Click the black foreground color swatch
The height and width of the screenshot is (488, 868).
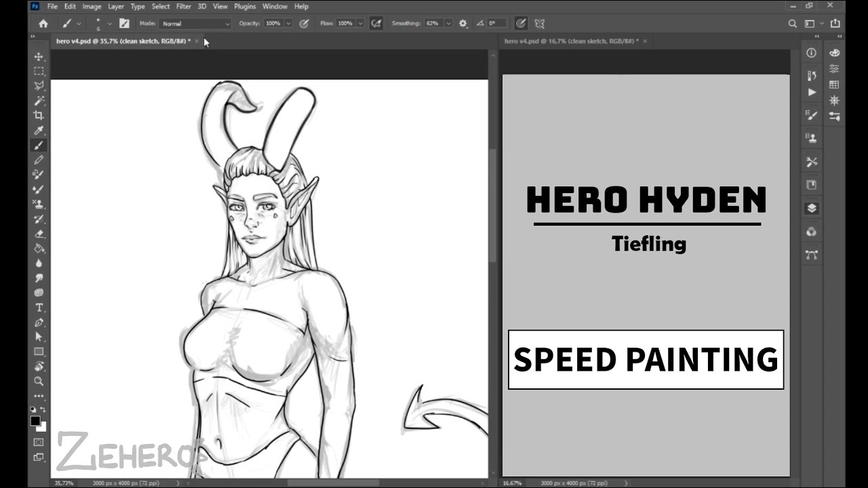pos(35,421)
